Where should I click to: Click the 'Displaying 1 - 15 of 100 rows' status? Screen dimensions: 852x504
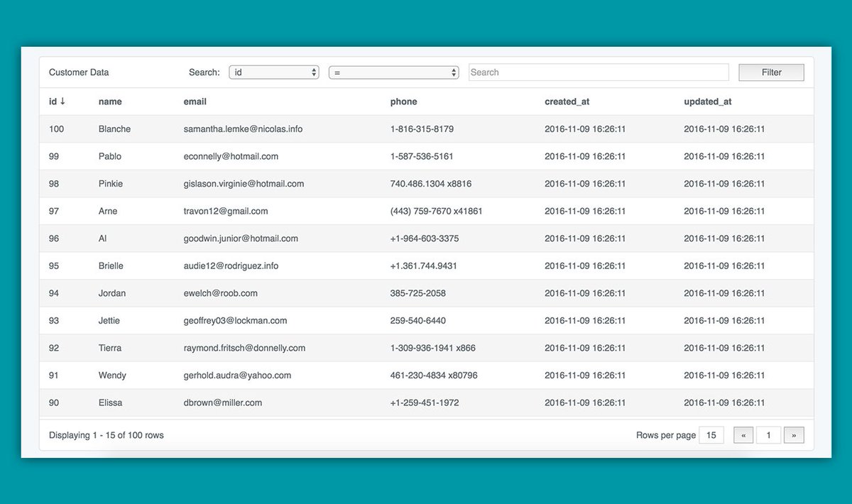(x=106, y=435)
